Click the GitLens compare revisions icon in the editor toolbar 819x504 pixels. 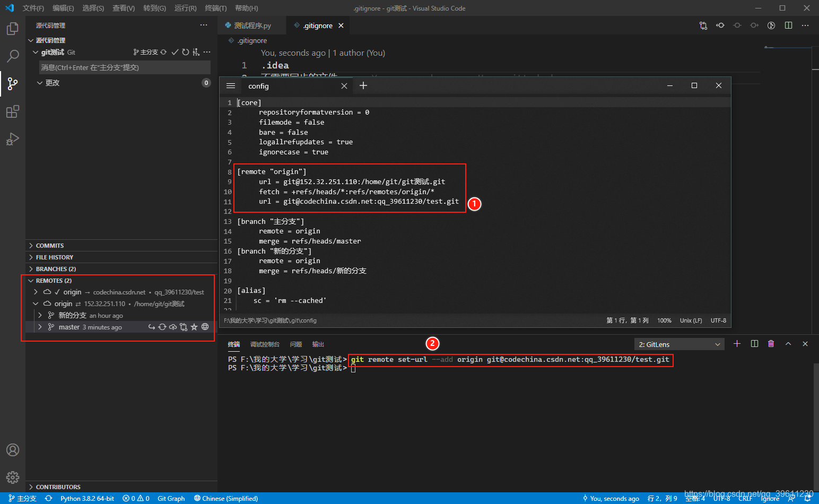pos(703,25)
